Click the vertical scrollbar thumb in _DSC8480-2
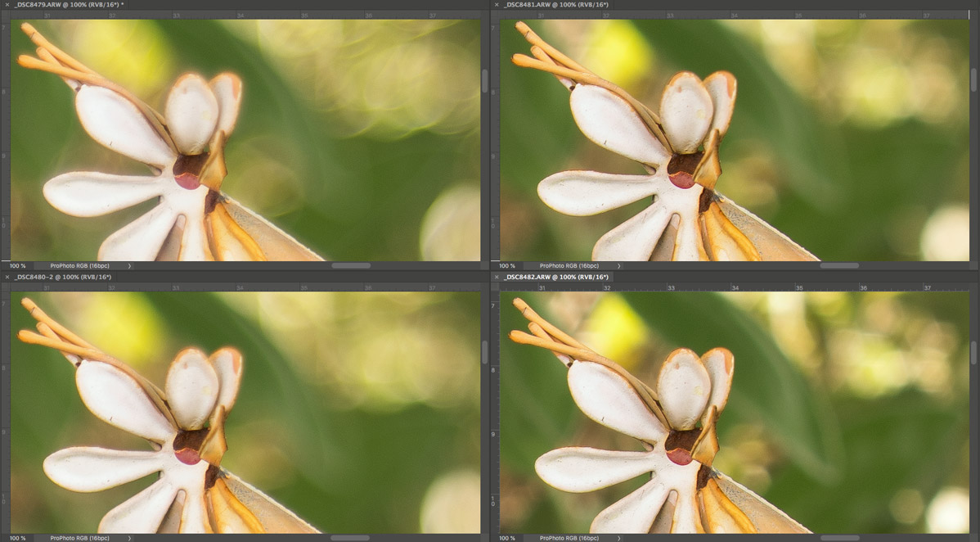 pyautogui.click(x=485, y=352)
